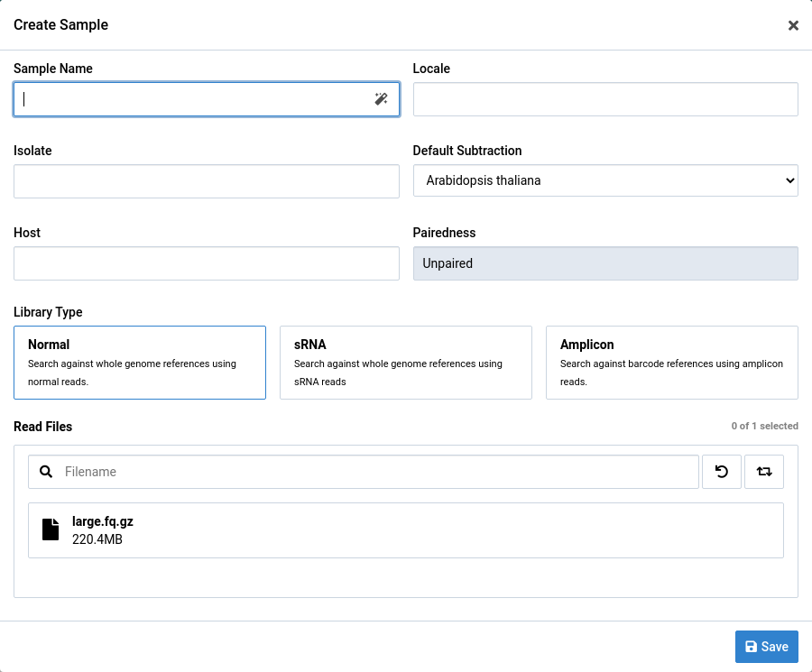Close the Create Sample dialog
812x672 pixels.
point(793,25)
